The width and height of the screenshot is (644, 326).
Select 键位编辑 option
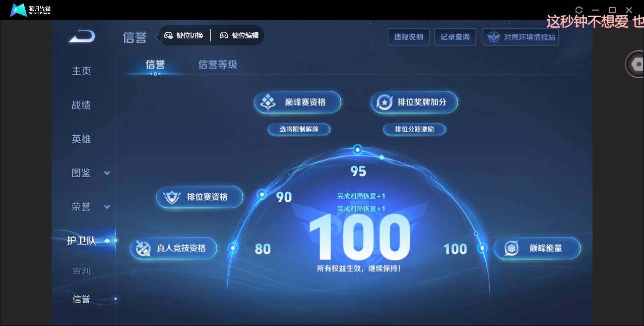[239, 35]
